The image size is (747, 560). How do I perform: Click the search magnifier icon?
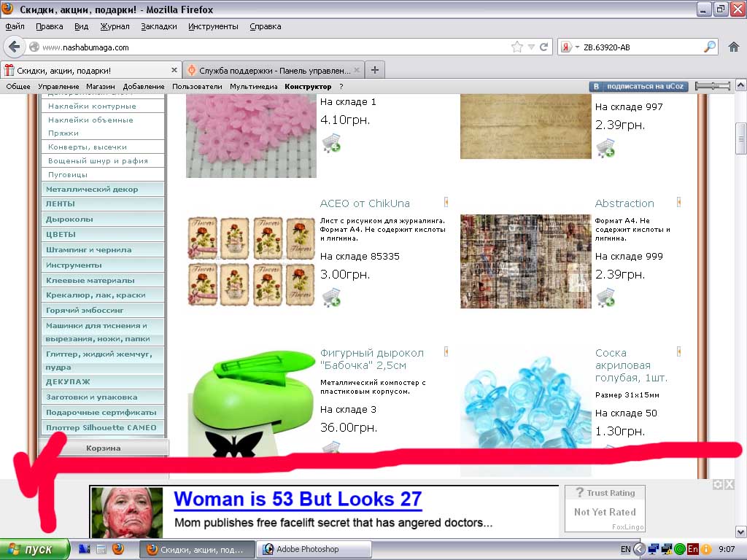709,47
